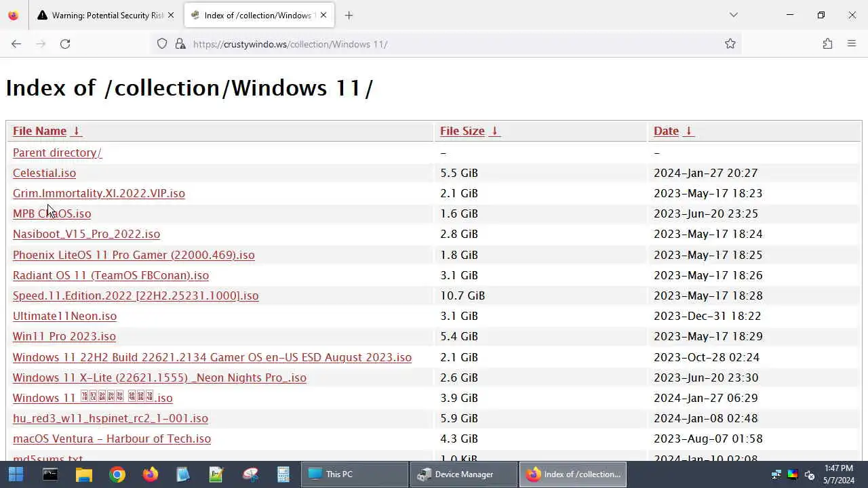868x488 pixels.
Task: Download Phoenix LiteOS 11 Pro Gamer iso
Action: [x=134, y=255]
